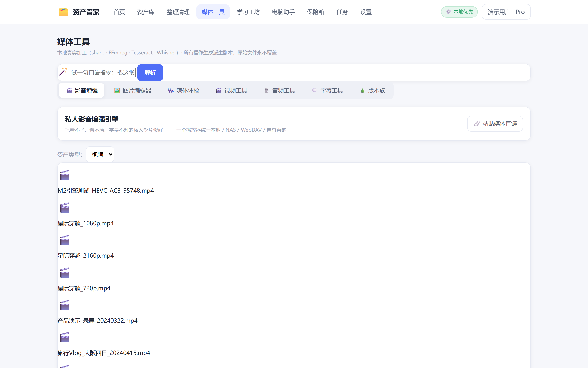Focus the 试一句口语指令 input field
The image size is (588, 368).
tap(103, 73)
